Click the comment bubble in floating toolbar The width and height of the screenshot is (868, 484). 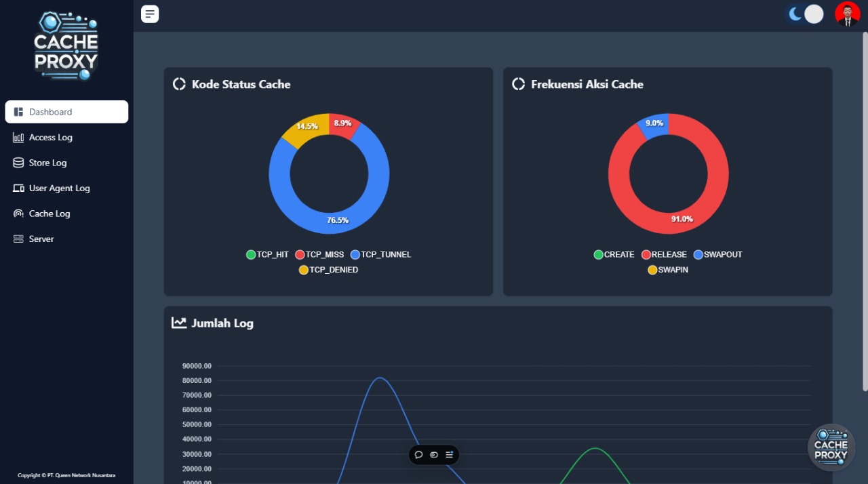click(x=418, y=455)
